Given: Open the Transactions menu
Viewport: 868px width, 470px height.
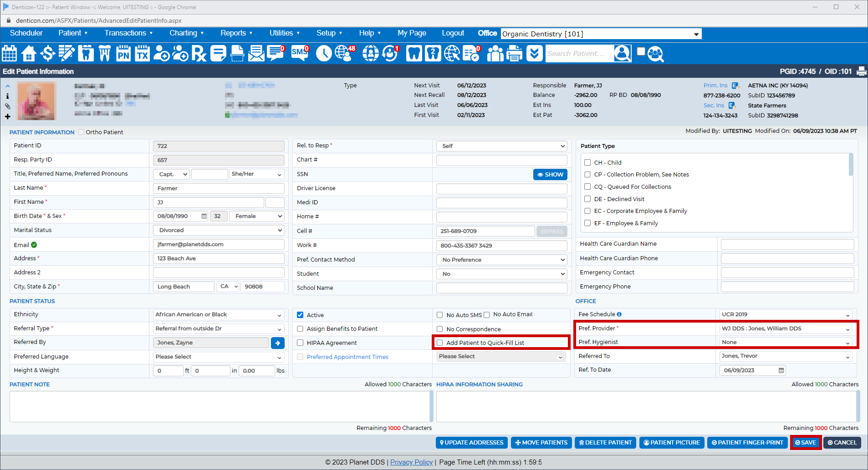Looking at the screenshot, I should pyautogui.click(x=129, y=33).
